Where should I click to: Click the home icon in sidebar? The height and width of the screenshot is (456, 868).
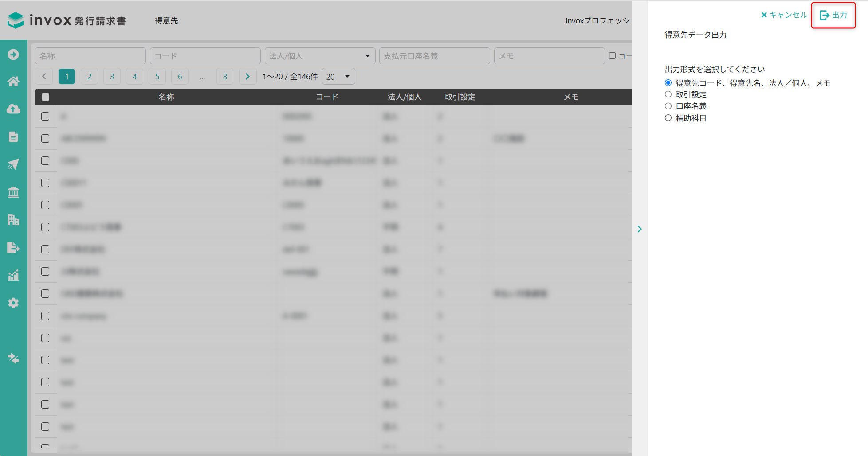point(13,82)
